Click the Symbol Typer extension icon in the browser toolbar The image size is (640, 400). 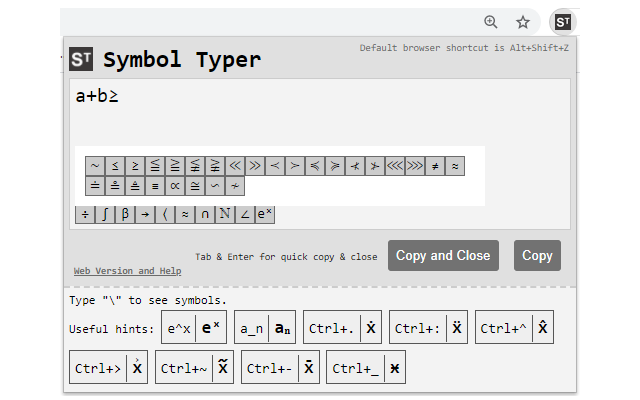563,22
